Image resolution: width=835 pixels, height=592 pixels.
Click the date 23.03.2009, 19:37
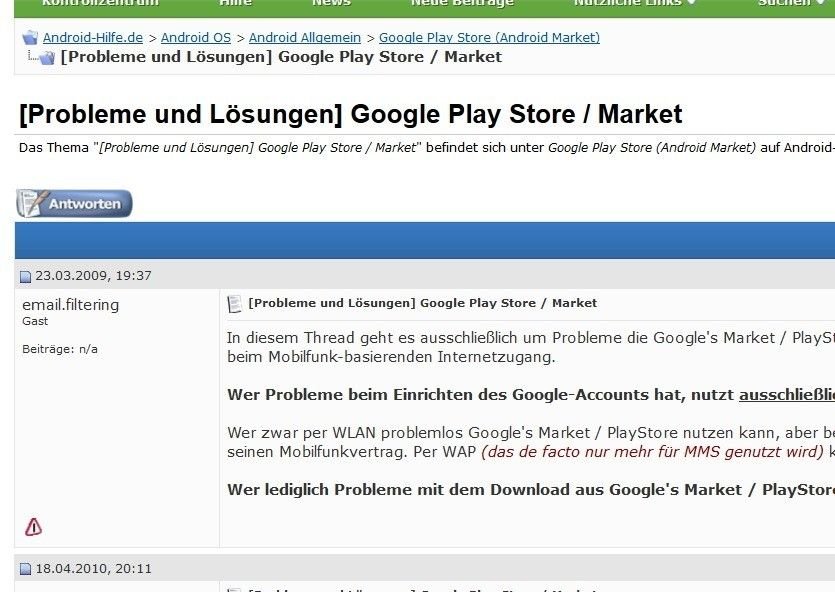93,276
